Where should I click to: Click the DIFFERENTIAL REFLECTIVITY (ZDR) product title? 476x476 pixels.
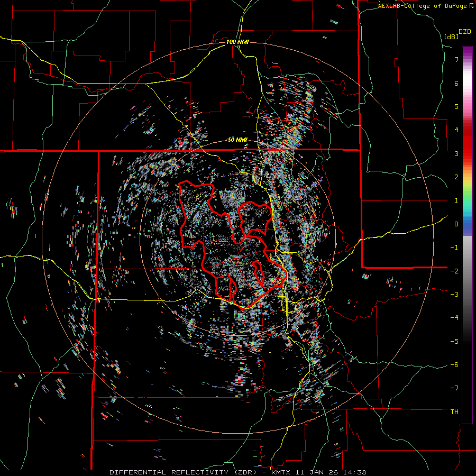(x=184, y=472)
